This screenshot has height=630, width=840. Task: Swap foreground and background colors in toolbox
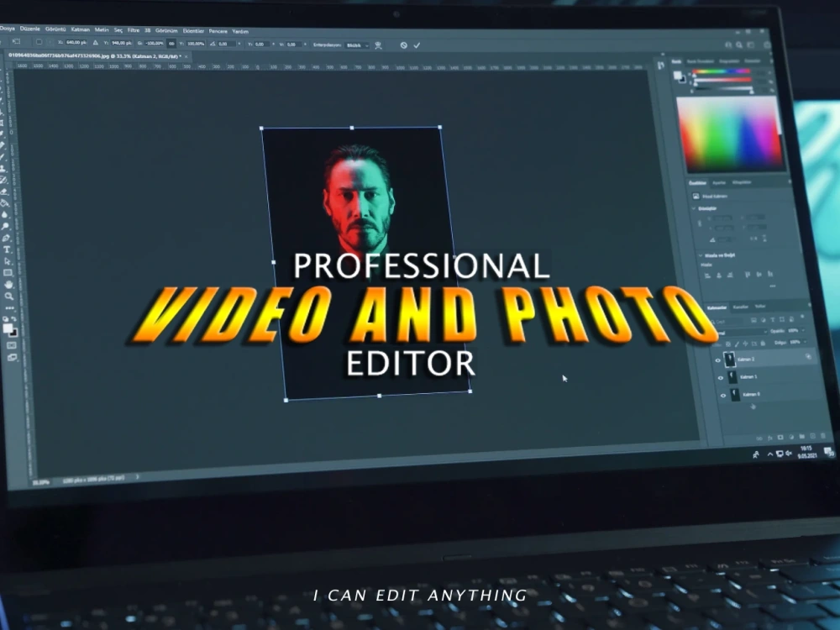click(x=14, y=319)
